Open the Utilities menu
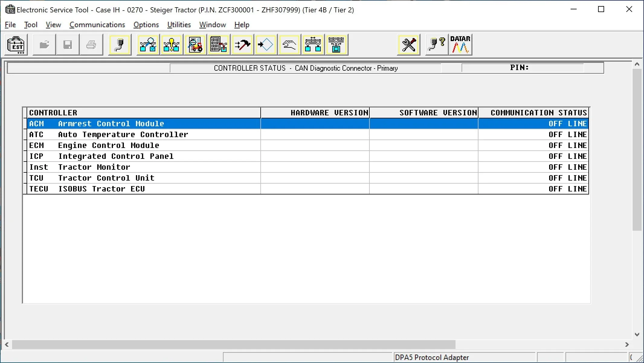Screen dimensions: 644x363 point(179,25)
